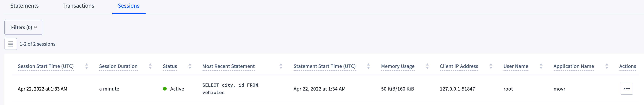Click sort arrows beside User Name
The image size is (644, 105).
[x=541, y=66]
